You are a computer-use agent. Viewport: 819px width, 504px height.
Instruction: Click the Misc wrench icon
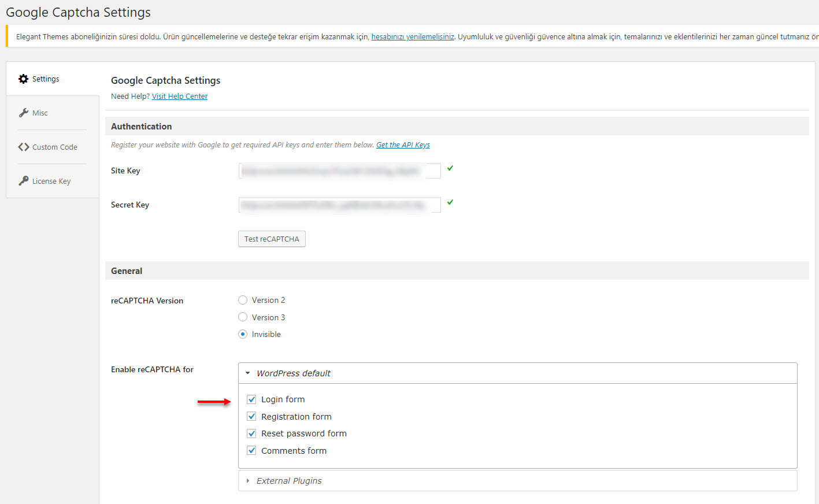pyautogui.click(x=24, y=113)
